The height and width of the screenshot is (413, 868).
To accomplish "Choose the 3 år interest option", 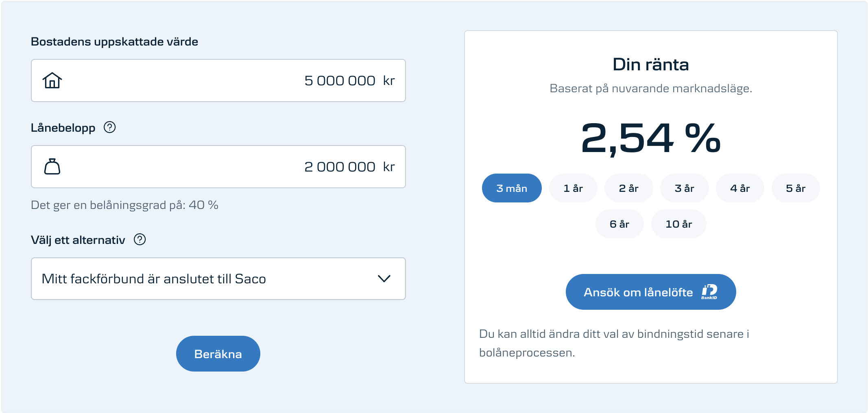I will 684,188.
